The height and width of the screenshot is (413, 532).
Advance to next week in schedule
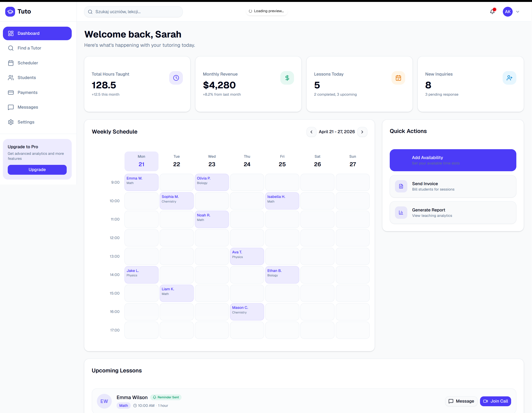[x=362, y=132]
